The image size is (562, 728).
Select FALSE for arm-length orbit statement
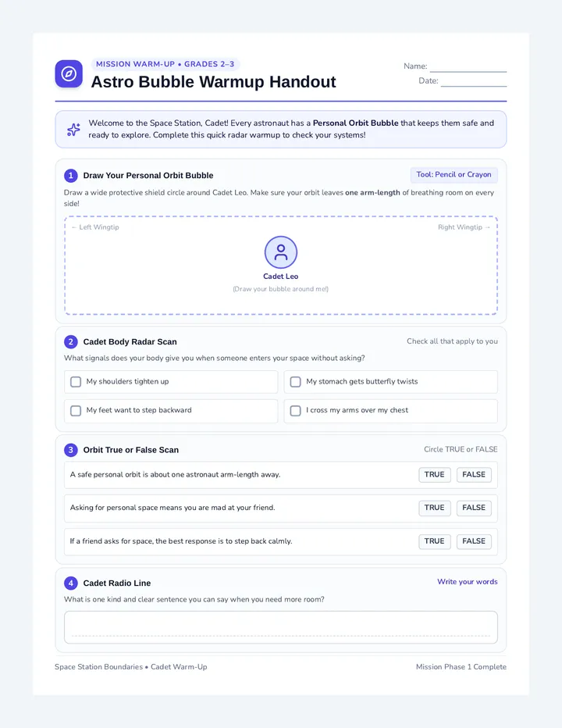(x=474, y=474)
